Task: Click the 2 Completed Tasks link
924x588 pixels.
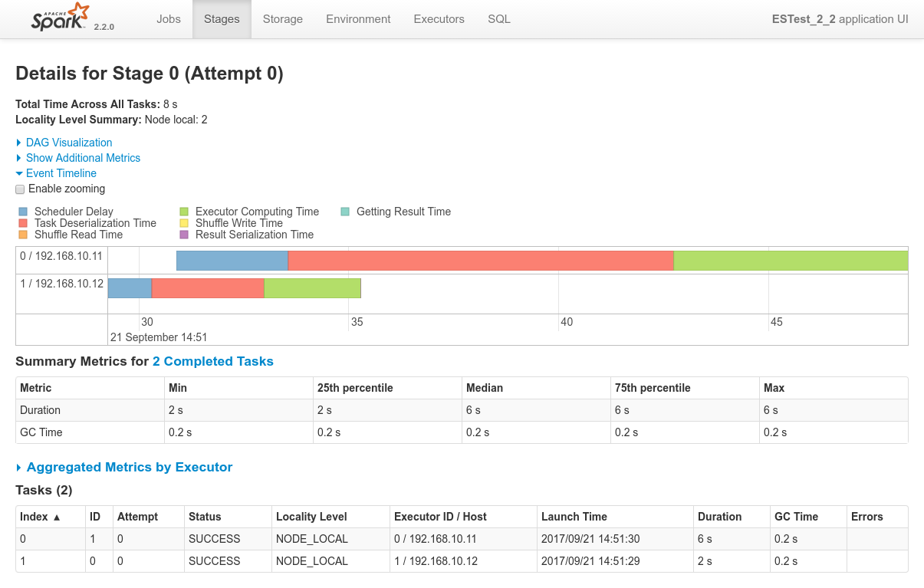Action: tap(213, 361)
